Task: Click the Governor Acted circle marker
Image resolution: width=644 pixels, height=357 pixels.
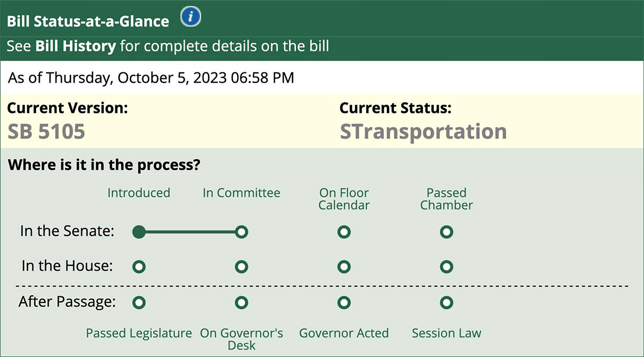Action: 344,303
